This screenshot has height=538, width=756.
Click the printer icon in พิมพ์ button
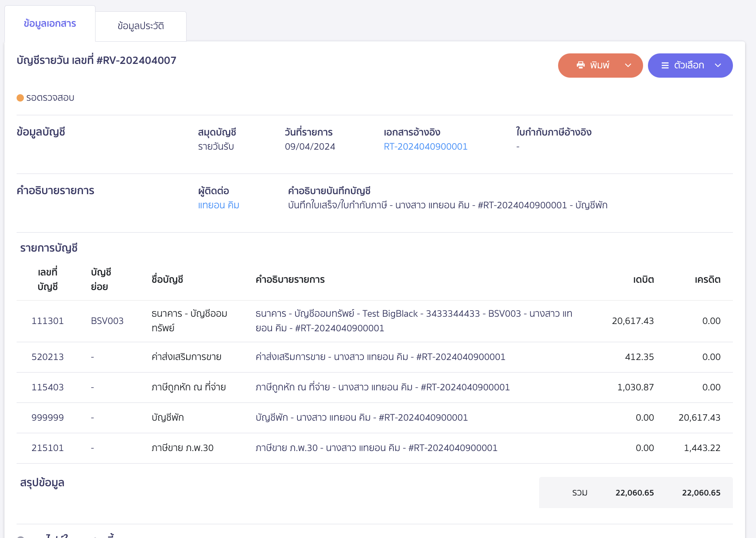pyautogui.click(x=581, y=65)
